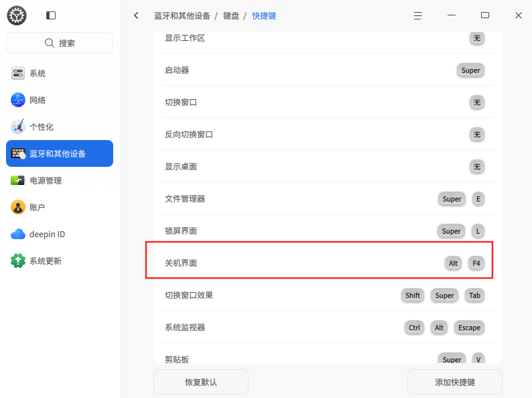Click the 账户 user icon
This screenshot has width=532, height=398.
(18, 207)
